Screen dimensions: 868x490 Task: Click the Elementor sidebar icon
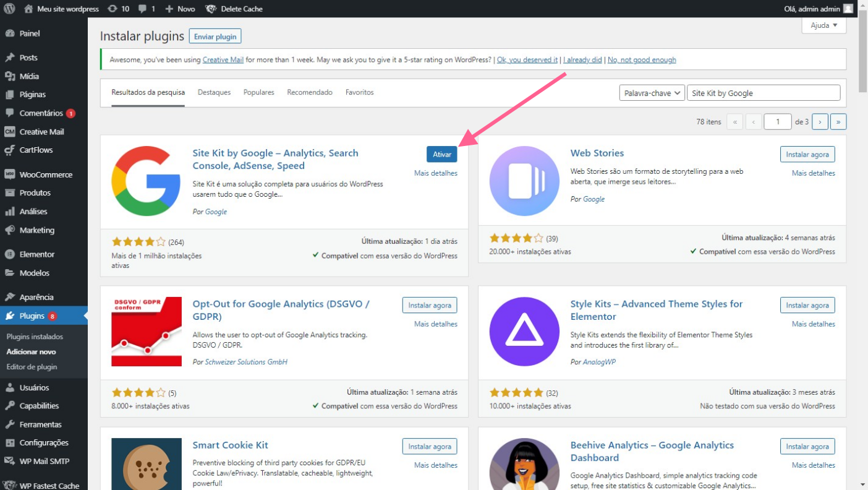coord(9,254)
